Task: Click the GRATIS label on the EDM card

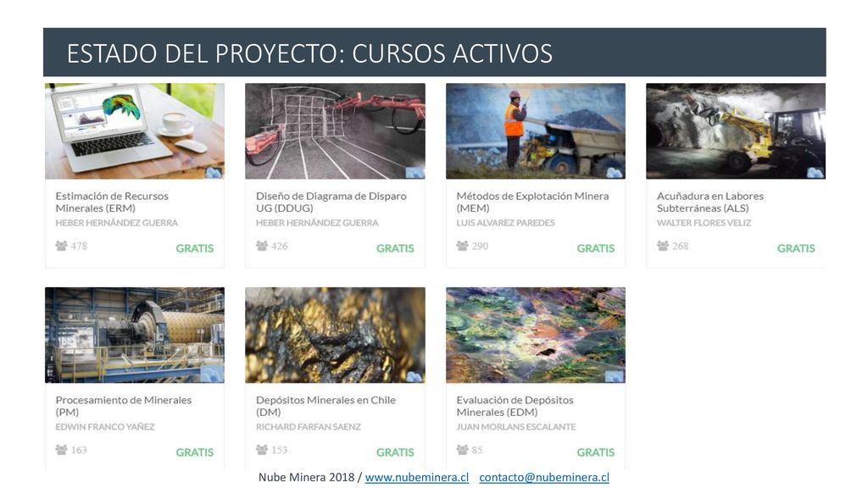Action: coord(596,452)
